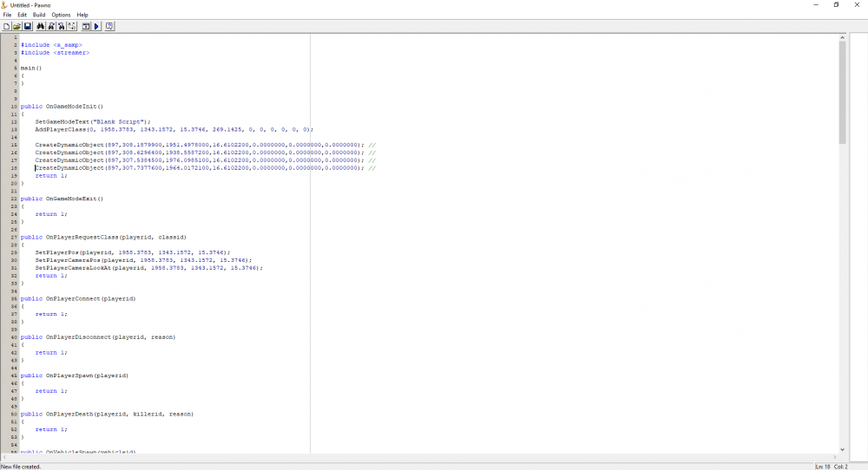Click CreateDynamicObject line with 307.5384500
Image resolution: width=868 pixels, height=470 pixels.
pyautogui.click(x=206, y=160)
